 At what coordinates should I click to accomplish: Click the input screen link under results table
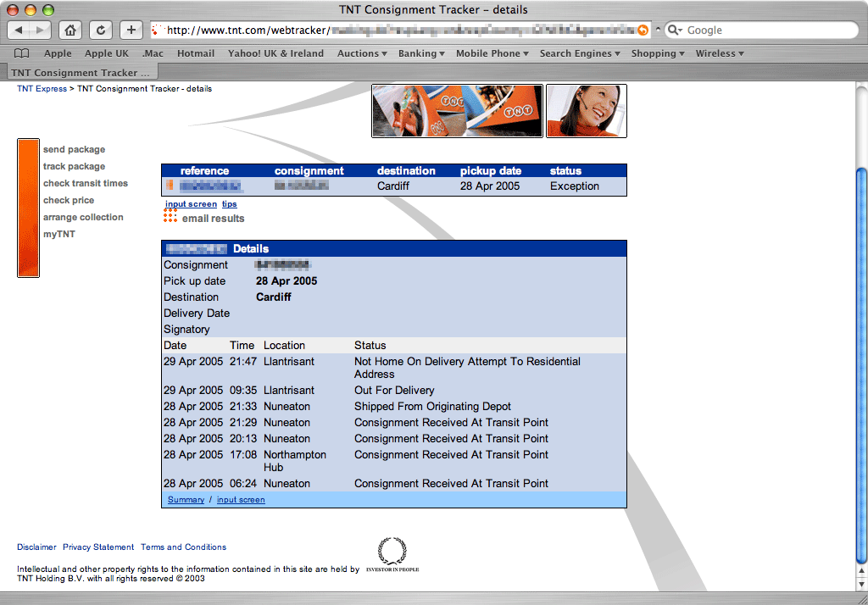pos(191,203)
